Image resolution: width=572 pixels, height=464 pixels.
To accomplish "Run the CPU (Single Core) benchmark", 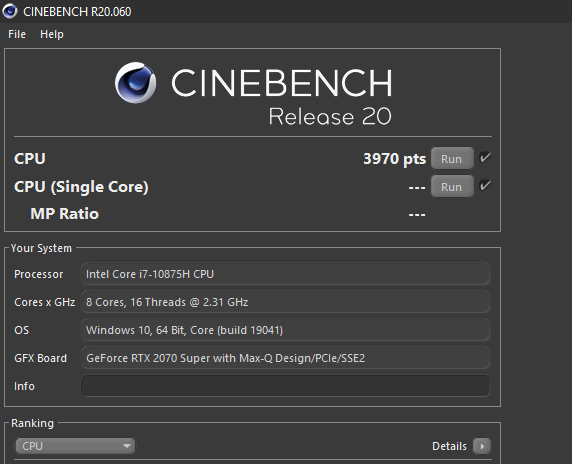I will [452, 187].
